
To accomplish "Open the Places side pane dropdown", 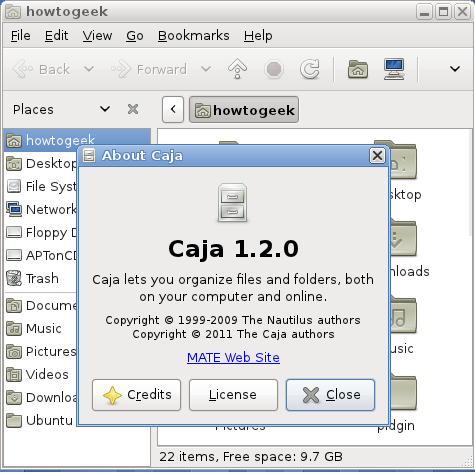I will [61, 109].
